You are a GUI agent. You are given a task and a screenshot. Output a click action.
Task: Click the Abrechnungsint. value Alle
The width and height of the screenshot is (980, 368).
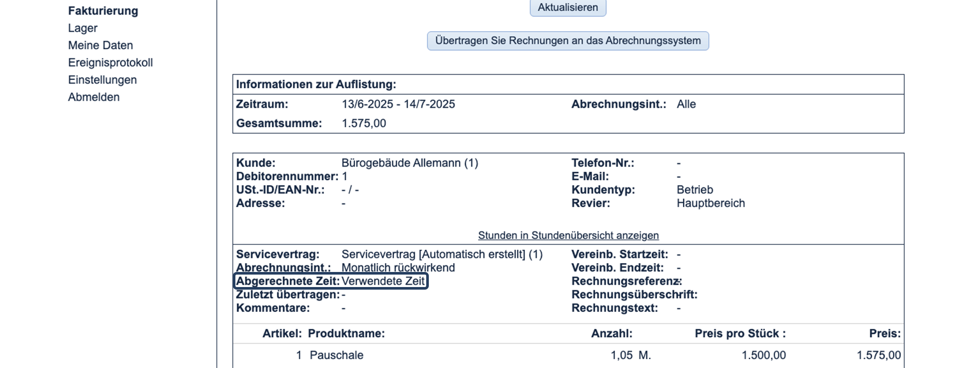coord(685,104)
